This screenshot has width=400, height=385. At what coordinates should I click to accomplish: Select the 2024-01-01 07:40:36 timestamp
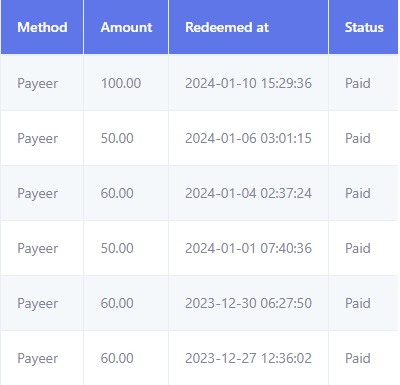[248, 248]
